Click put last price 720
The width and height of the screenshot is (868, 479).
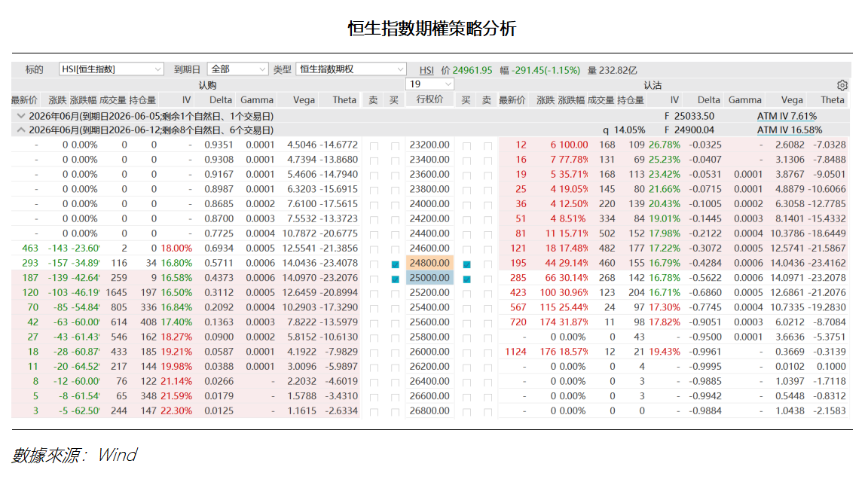(518, 322)
